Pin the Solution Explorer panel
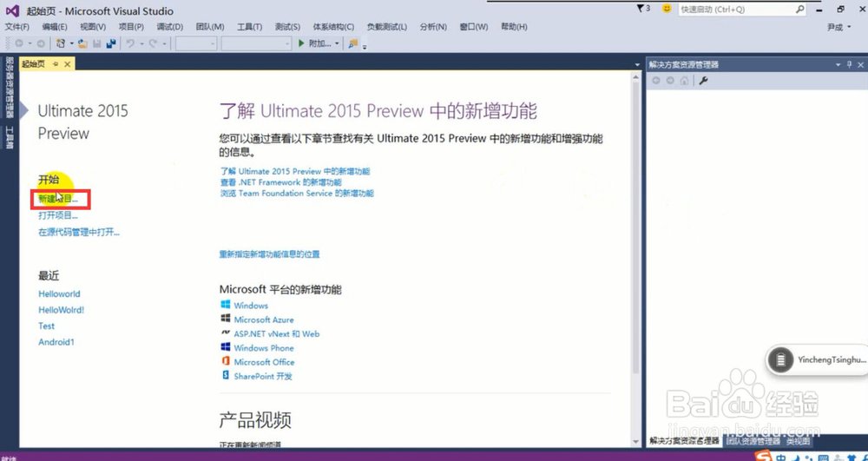The width and height of the screenshot is (868, 461). [x=850, y=65]
